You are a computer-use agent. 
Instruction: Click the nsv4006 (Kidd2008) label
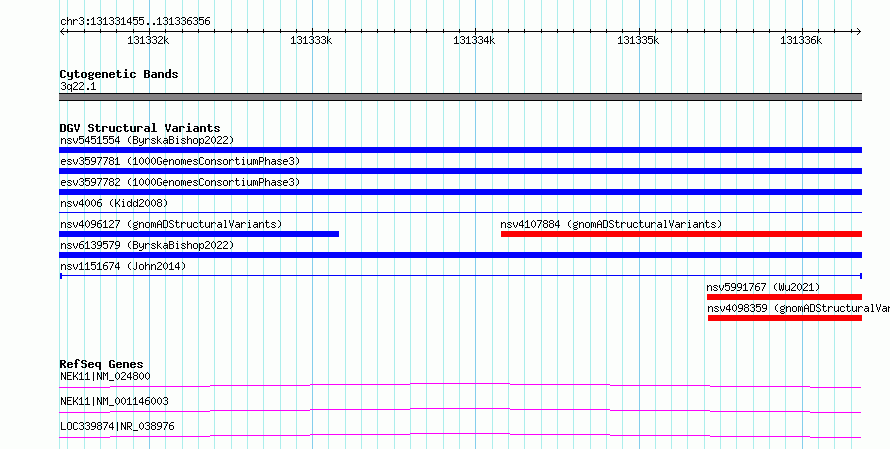tap(114, 203)
